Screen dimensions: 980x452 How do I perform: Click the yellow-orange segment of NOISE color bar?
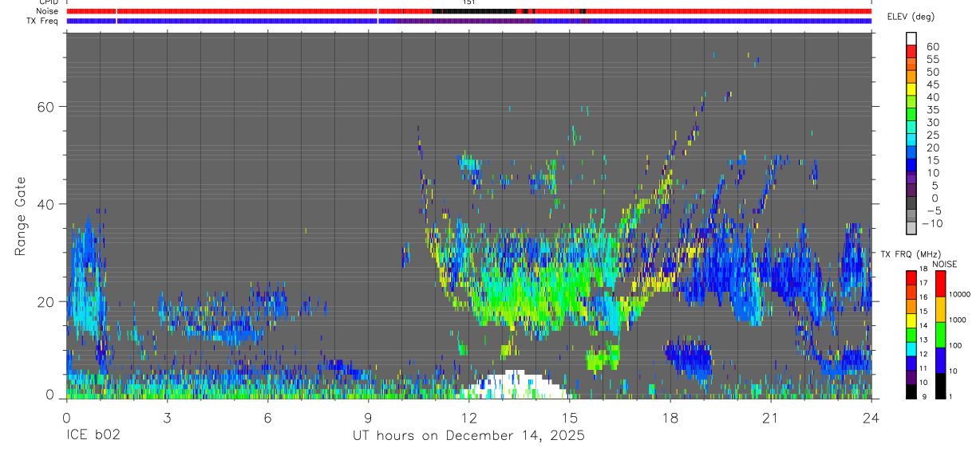(x=940, y=309)
